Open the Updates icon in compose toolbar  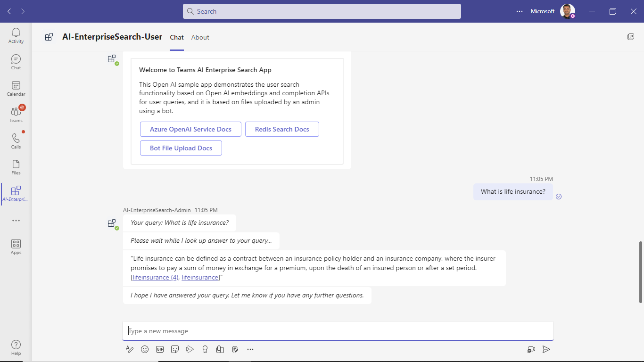[235, 349]
